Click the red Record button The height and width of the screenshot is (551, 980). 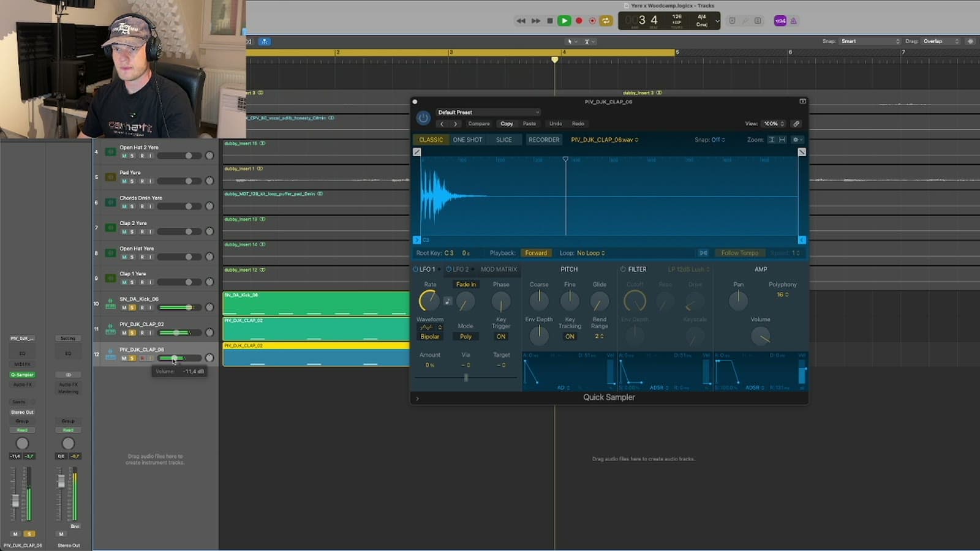tap(579, 21)
